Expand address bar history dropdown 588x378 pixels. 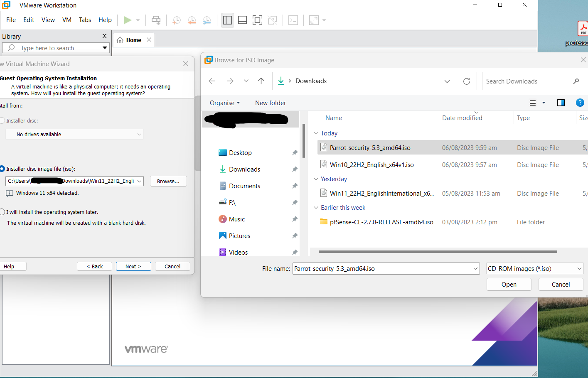point(447,81)
